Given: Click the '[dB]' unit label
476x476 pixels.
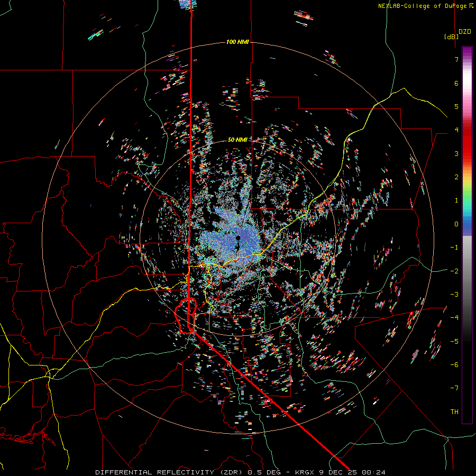Looking at the screenshot, I should point(452,36).
